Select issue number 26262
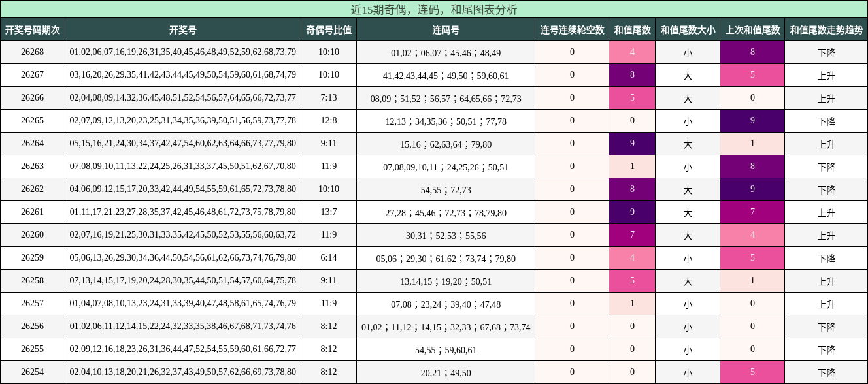Image resolution: width=868 pixels, height=384 pixels. coord(33,189)
